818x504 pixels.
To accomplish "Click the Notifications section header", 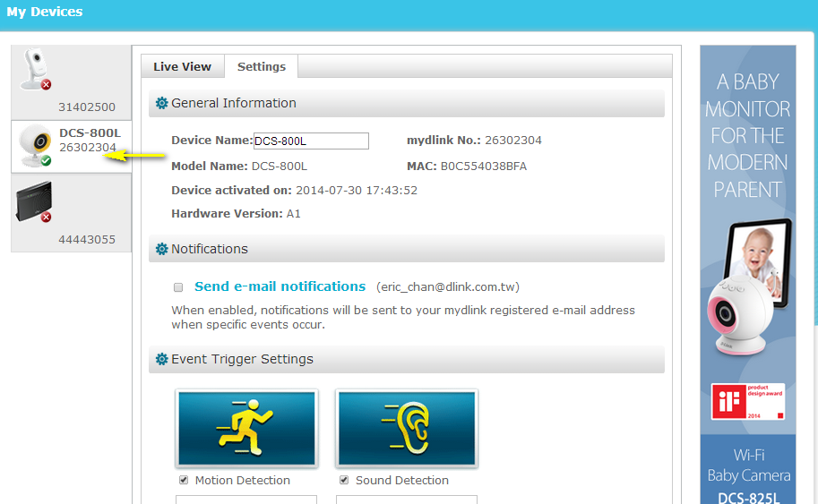I will (407, 249).
